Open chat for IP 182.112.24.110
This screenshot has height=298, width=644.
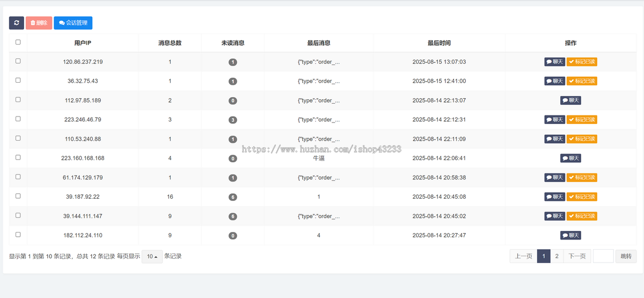click(x=570, y=236)
